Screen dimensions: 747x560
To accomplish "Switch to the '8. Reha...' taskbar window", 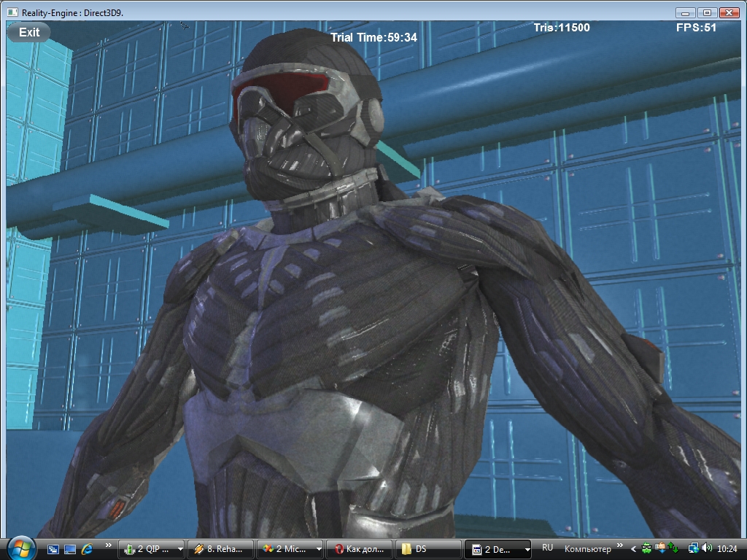I will pos(220,549).
